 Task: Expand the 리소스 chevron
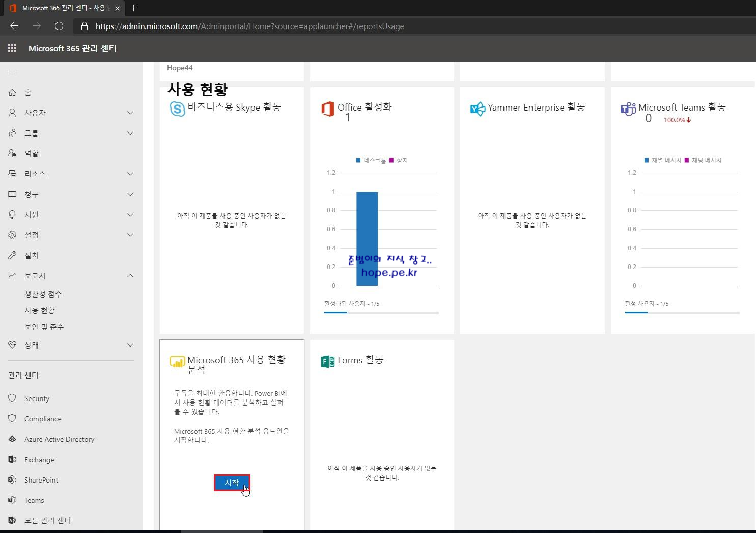(x=130, y=174)
